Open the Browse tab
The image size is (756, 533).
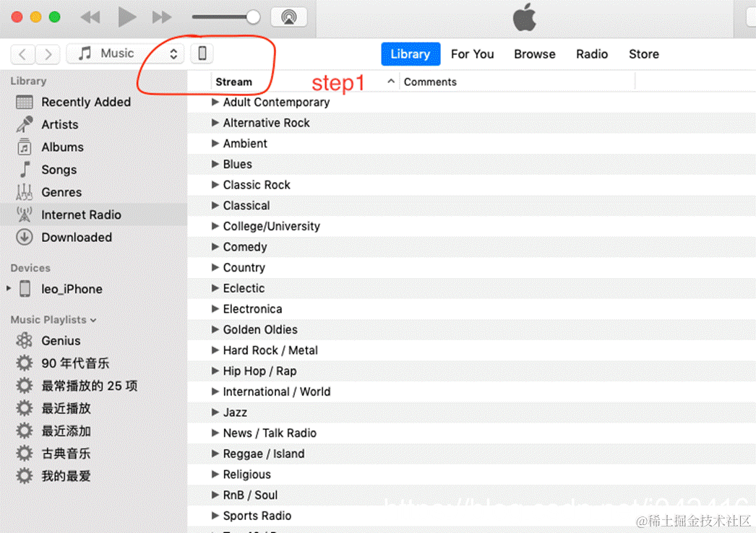click(x=535, y=54)
